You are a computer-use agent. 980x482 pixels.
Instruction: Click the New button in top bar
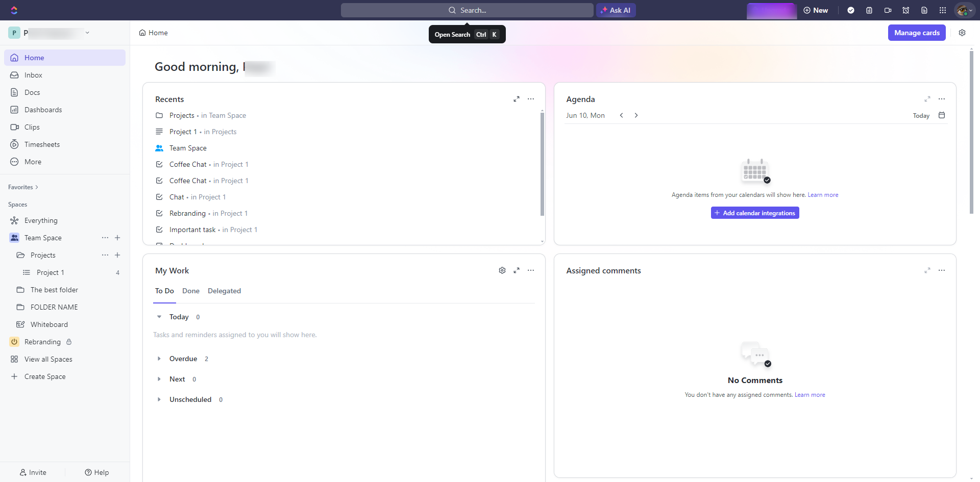[x=816, y=10]
